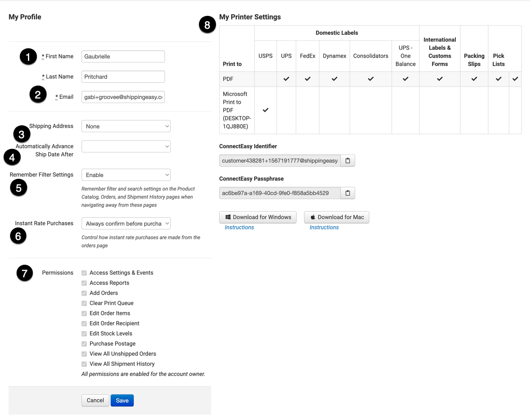Click the My Printer Settings heading
Screen dimensions: 530x420
click(x=250, y=17)
